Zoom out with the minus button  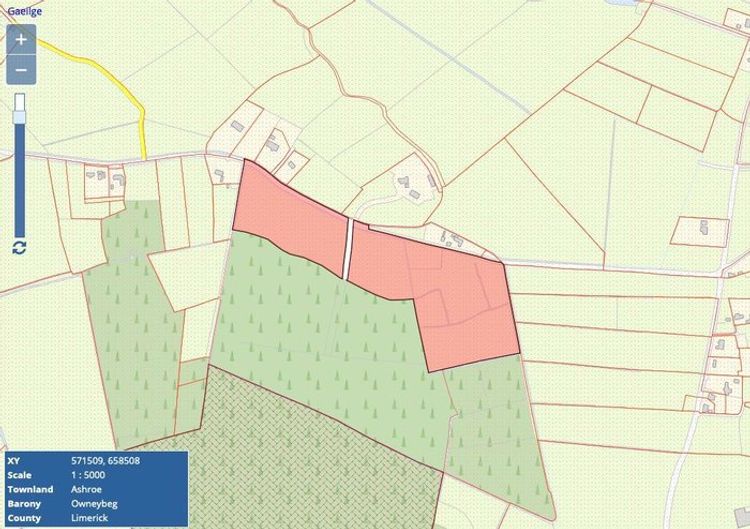click(21, 70)
